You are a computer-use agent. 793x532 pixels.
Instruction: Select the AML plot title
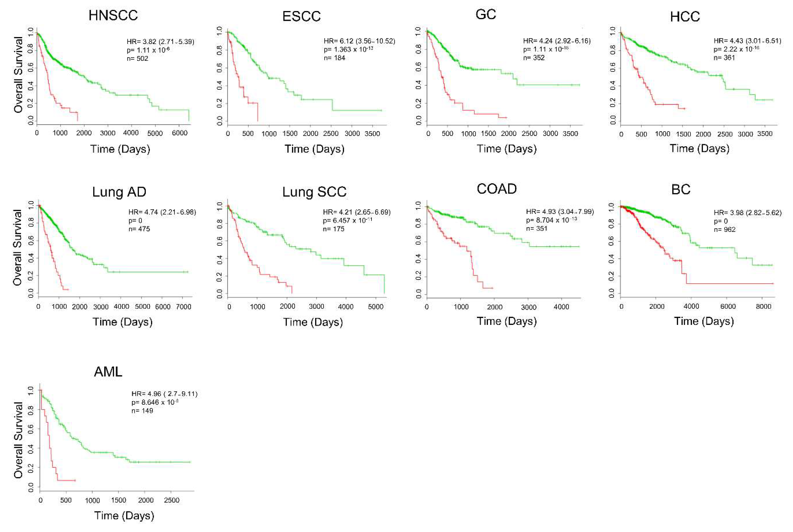point(108,372)
